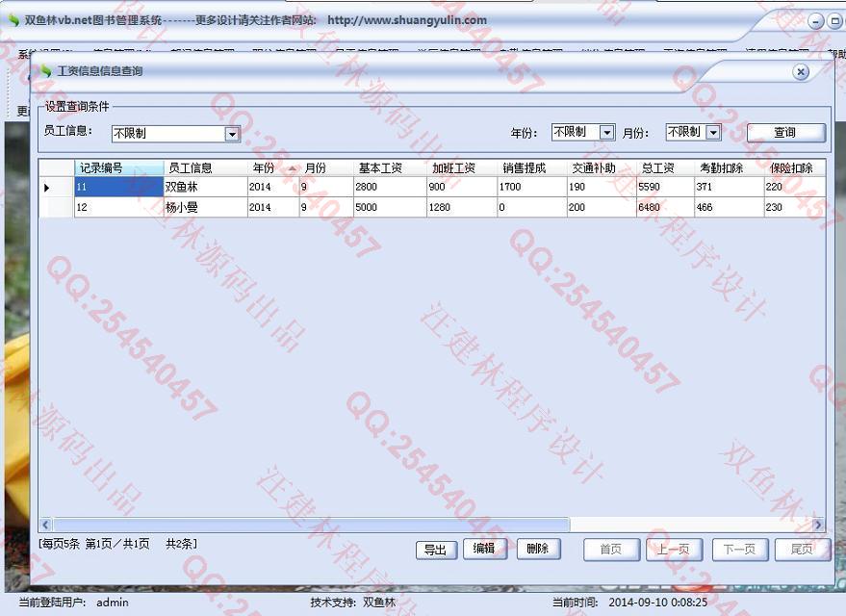This screenshot has height=616, width=846.
Task: Click the 下一页 button
Action: point(740,550)
